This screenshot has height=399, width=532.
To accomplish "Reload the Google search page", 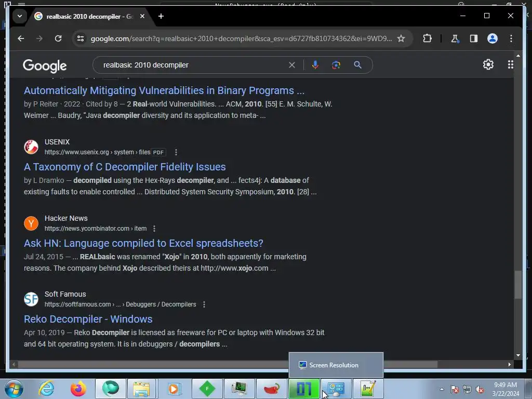I will pyautogui.click(x=58, y=38).
